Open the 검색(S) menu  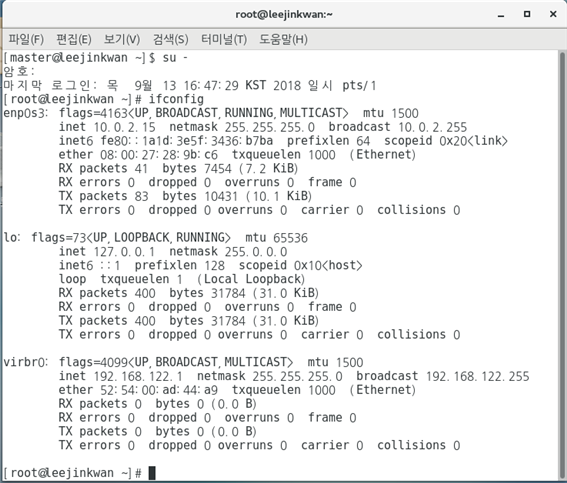tap(170, 39)
